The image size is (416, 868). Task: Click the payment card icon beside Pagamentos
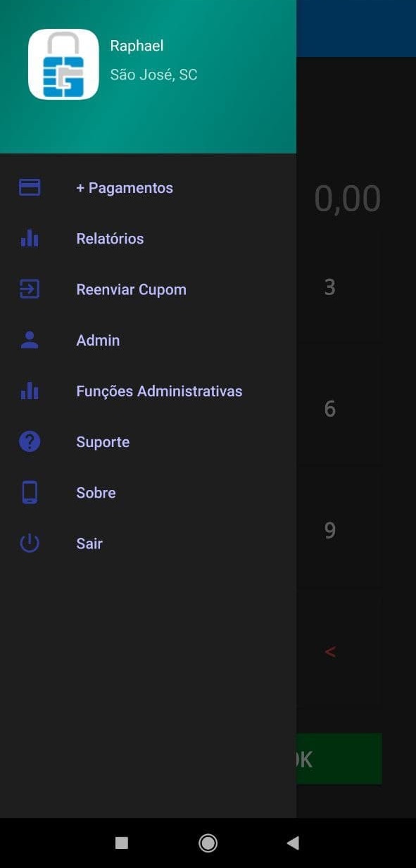pyautogui.click(x=29, y=187)
